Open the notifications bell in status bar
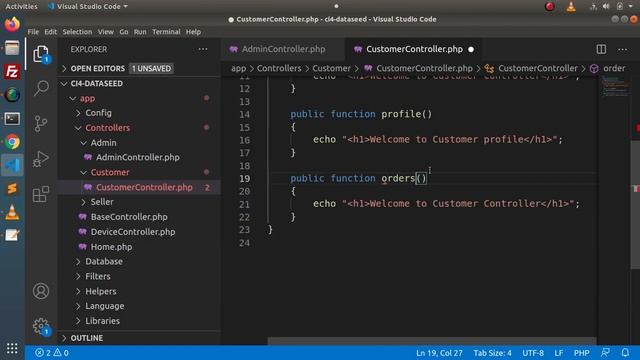This screenshot has height=360, width=640. (x=625, y=353)
